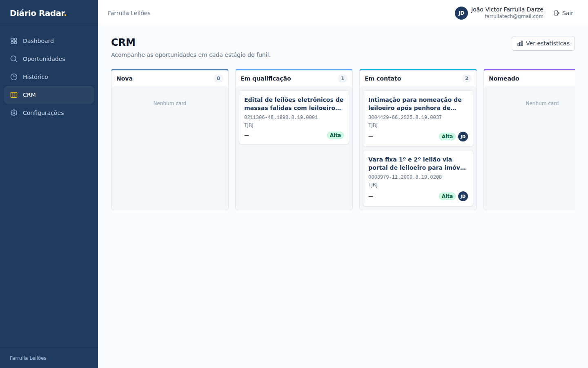Click the count badge 2 in Em contato
Viewport: 588px width, 368px height.
467,79
